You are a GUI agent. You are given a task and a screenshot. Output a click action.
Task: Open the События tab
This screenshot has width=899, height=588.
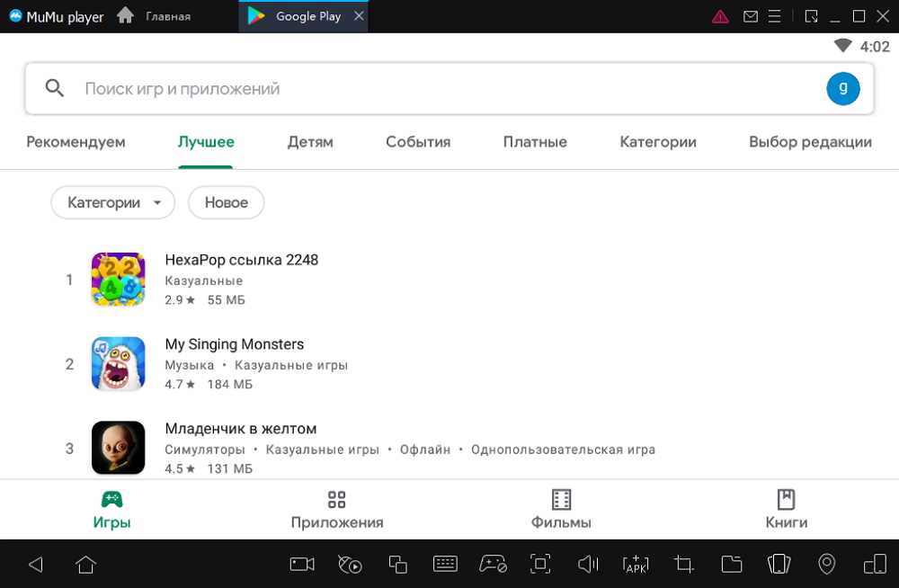418,142
